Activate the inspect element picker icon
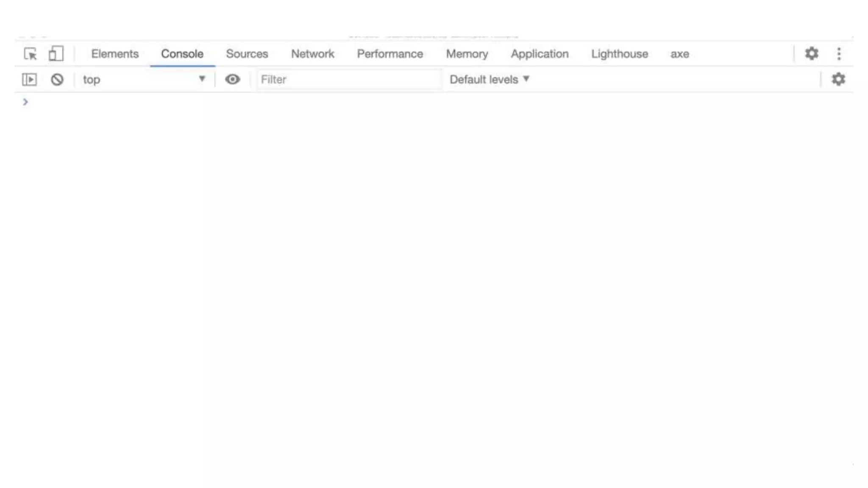The height and width of the screenshot is (488, 868). 30,54
